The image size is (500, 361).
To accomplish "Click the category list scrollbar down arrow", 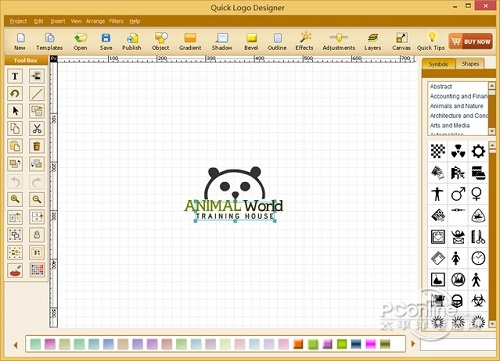I will point(492,132).
